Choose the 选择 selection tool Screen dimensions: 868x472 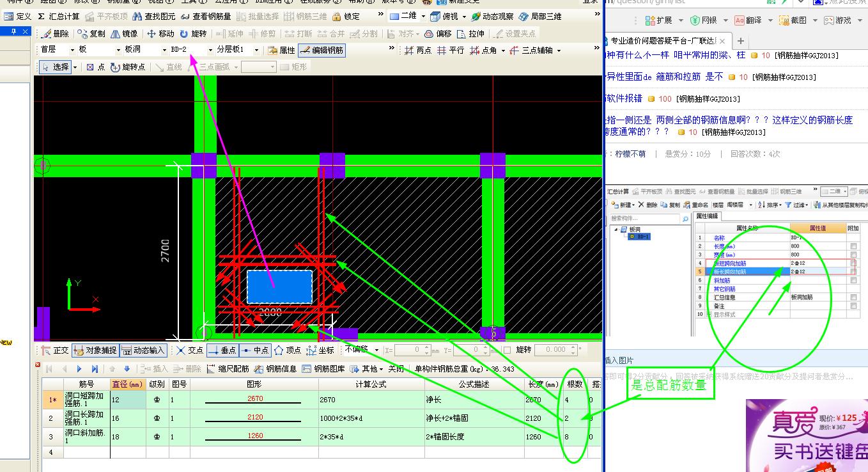(55, 67)
